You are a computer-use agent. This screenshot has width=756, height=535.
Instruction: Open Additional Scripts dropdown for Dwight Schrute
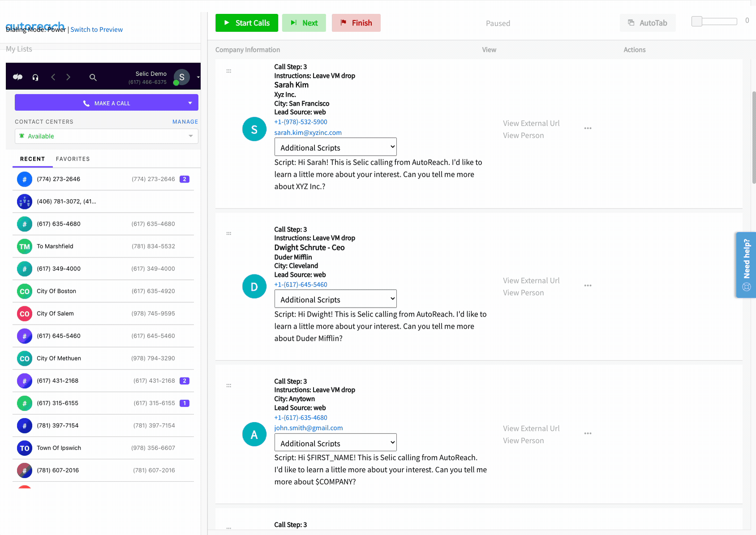click(335, 299)
